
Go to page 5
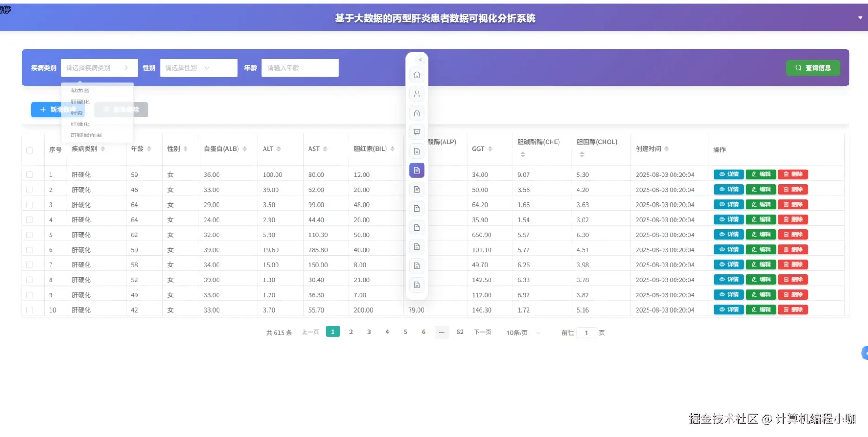[x=405, y=332]
